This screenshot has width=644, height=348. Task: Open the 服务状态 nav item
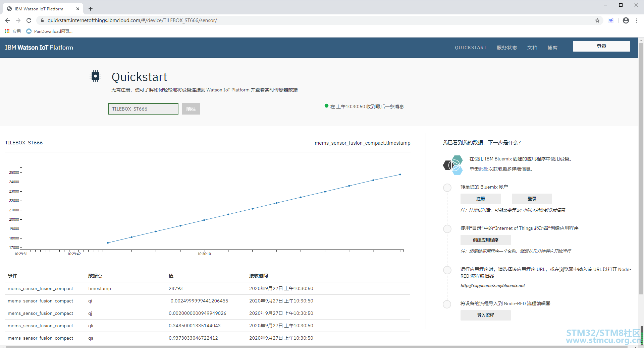(507, 48)
